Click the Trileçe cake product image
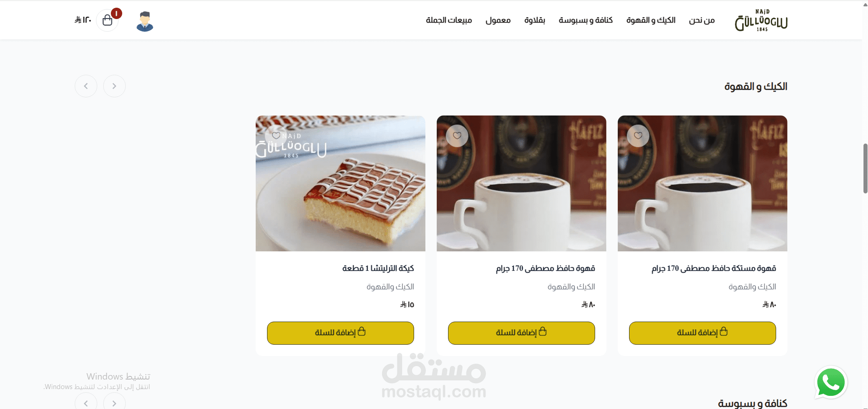The height and width of the screenshot is (409, 868). coord(340,183)
